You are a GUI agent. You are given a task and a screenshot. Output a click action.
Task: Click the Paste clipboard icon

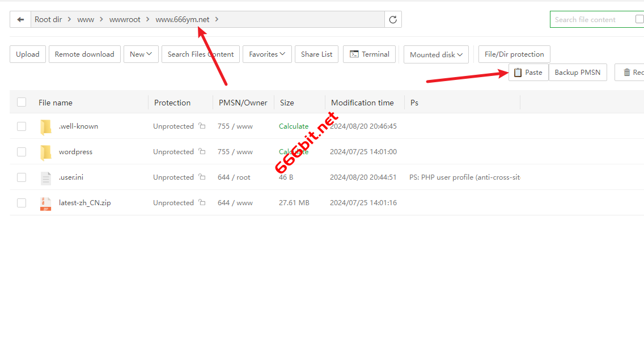518,72
